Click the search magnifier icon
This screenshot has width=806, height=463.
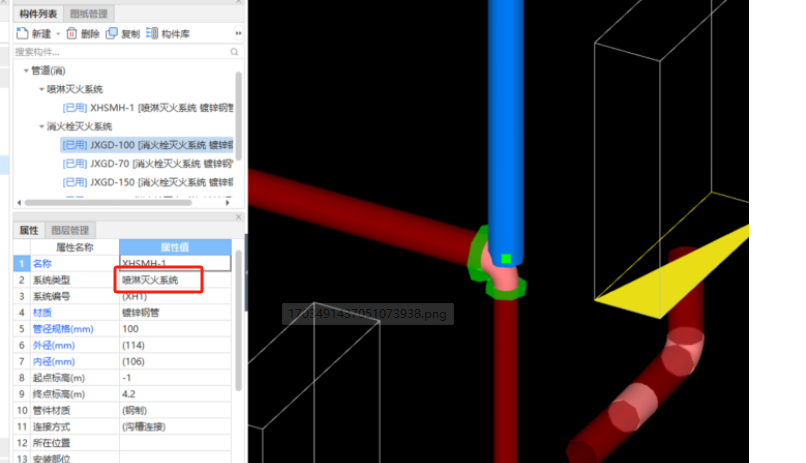pyautogui.click(x=234, y=52)
